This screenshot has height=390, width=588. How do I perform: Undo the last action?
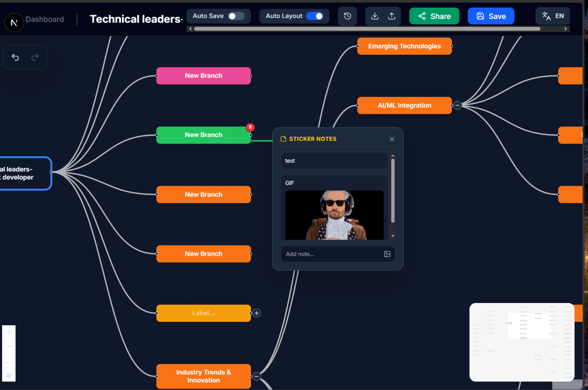pyautogui.click(x=16, y=57)
